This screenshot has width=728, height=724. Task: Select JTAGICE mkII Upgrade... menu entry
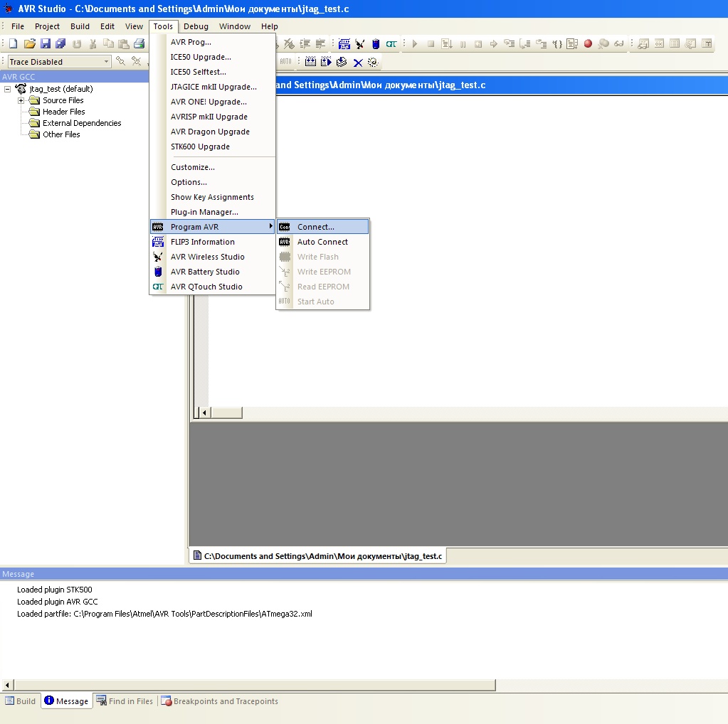[x=213, y=87]
